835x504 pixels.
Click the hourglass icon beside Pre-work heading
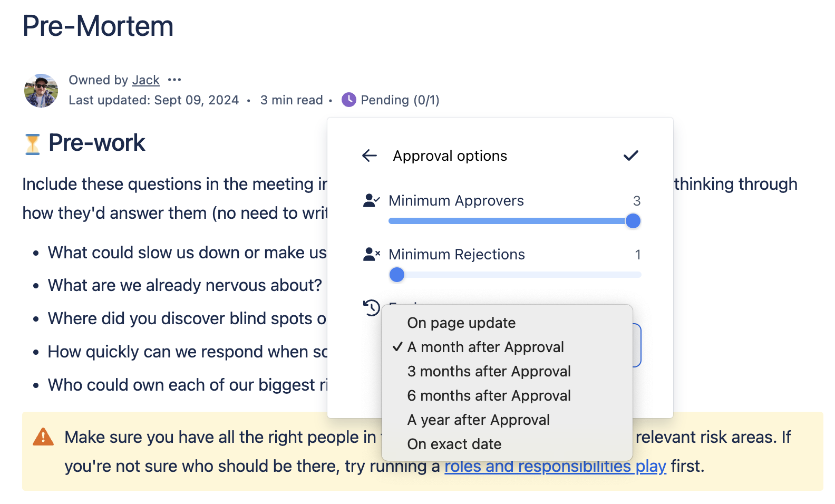point(32,142)
